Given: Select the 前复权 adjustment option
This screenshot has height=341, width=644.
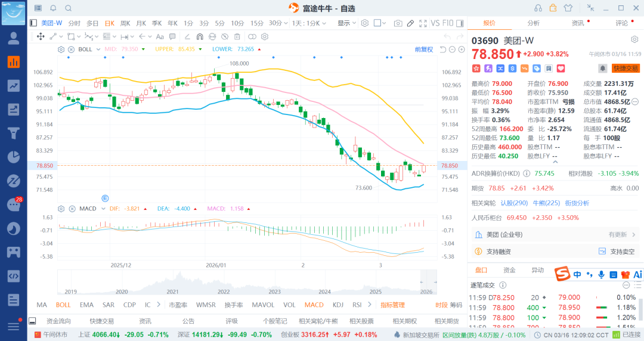Looking at the screenshot, I should (424, 49).
